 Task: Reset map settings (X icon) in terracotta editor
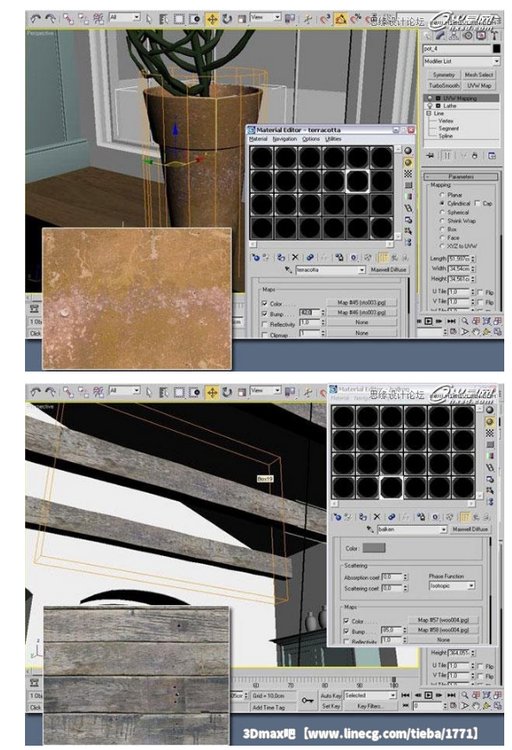pyautogui.click(x=295, y=257)
